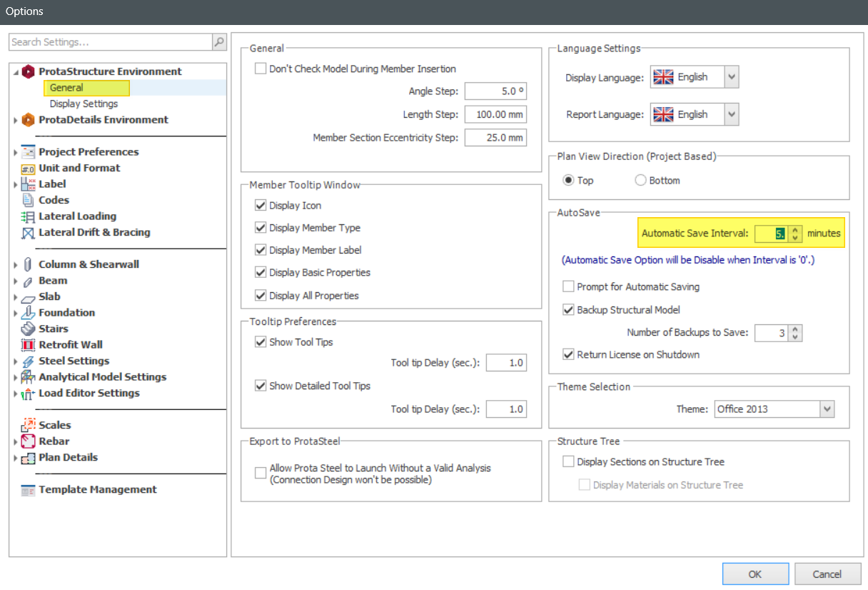Click the search magnifier in settings search
The image size is (868, 590).
point(218,42)
